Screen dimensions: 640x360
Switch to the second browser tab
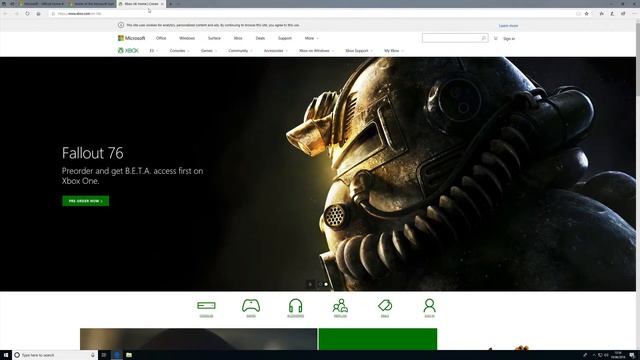point(91,4)
